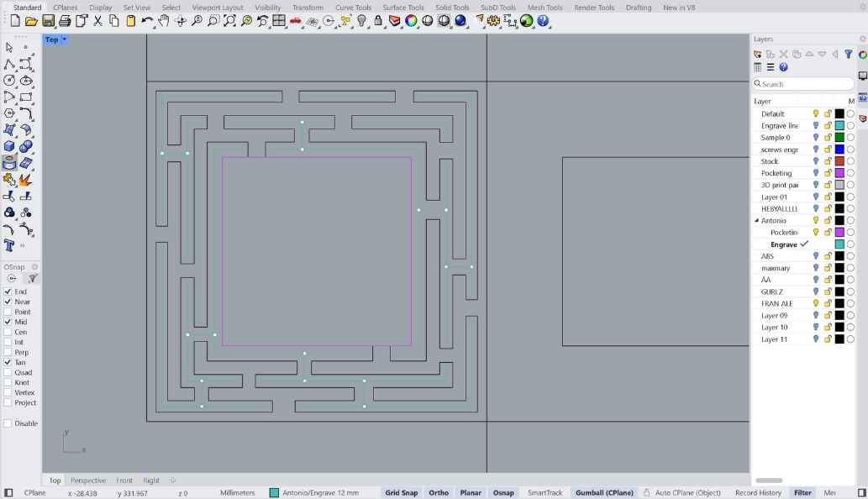Viewport: 868px width, 499px height.
Task: Click the delete layer X icon
Action: pyautogui.click(x=783, y=54)
